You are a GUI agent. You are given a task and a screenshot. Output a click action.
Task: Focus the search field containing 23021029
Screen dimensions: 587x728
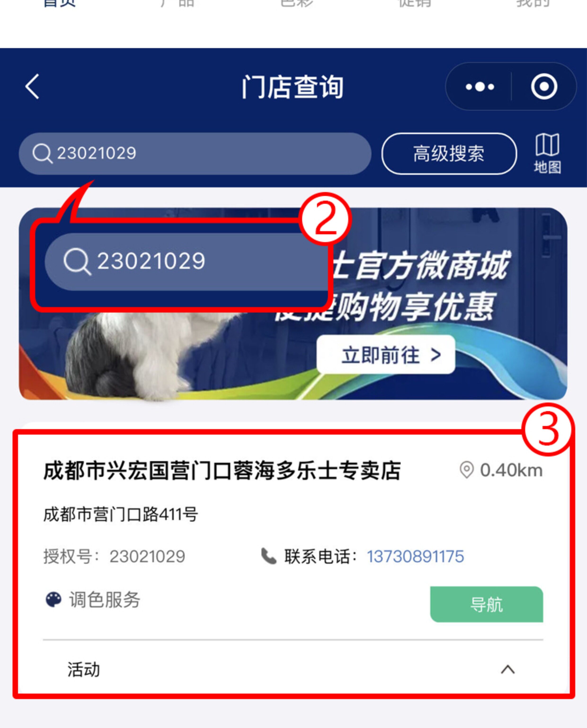[x=195, y=154]
